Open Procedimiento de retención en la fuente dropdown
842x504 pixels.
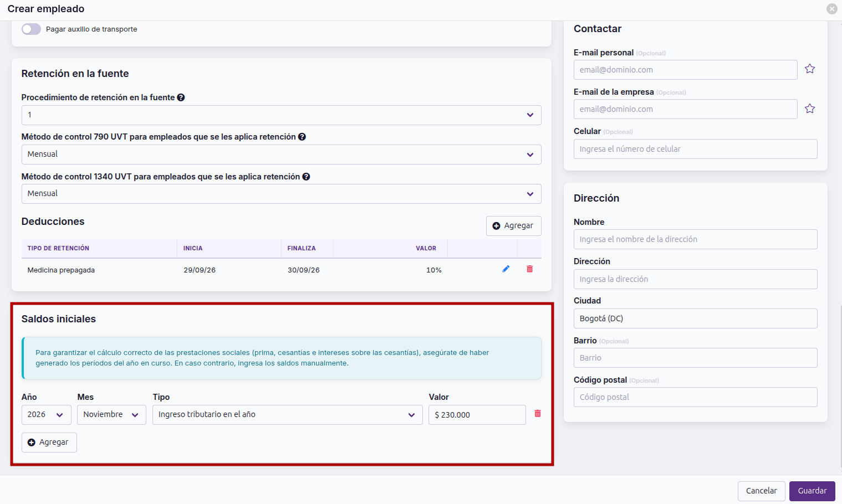click(281, 115)
